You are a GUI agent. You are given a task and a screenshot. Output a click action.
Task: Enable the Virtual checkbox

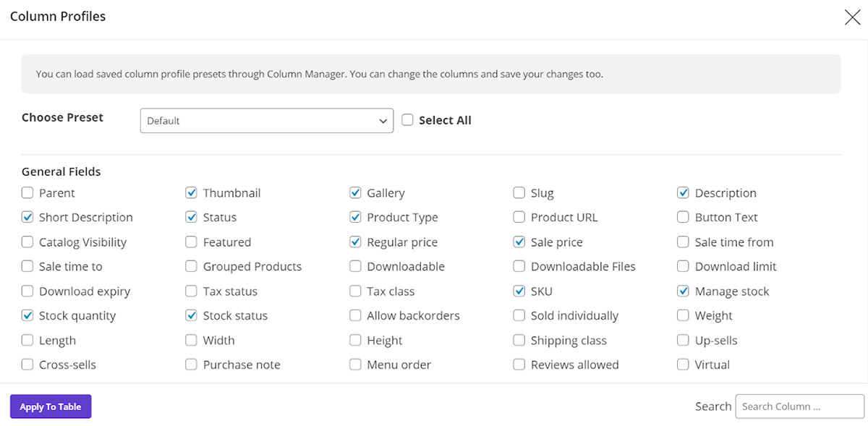pyautogui.click(x=683, y=365)
